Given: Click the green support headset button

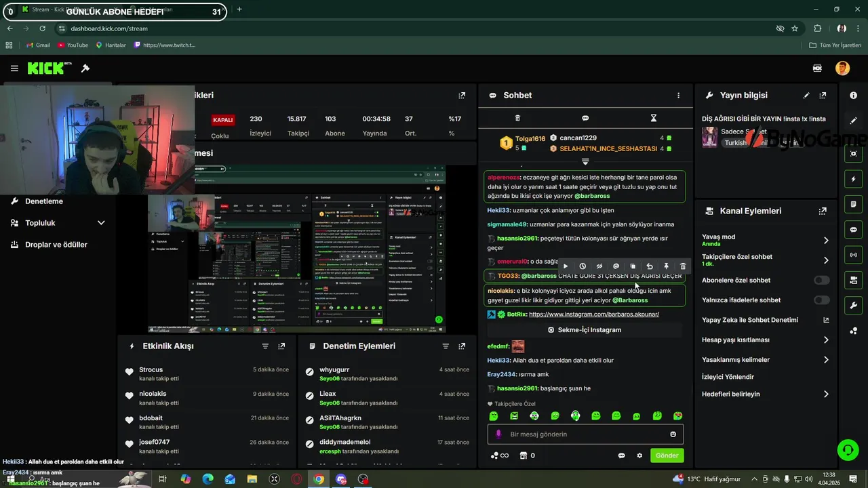Looking at the screenshot, I should pyautogui.click(x=847, y=449).
